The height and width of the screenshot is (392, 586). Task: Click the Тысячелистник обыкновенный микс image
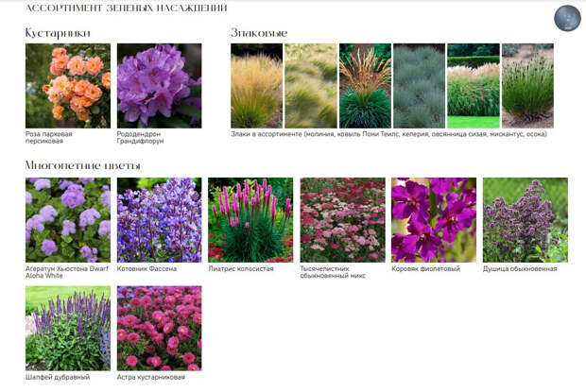[343, 220]
